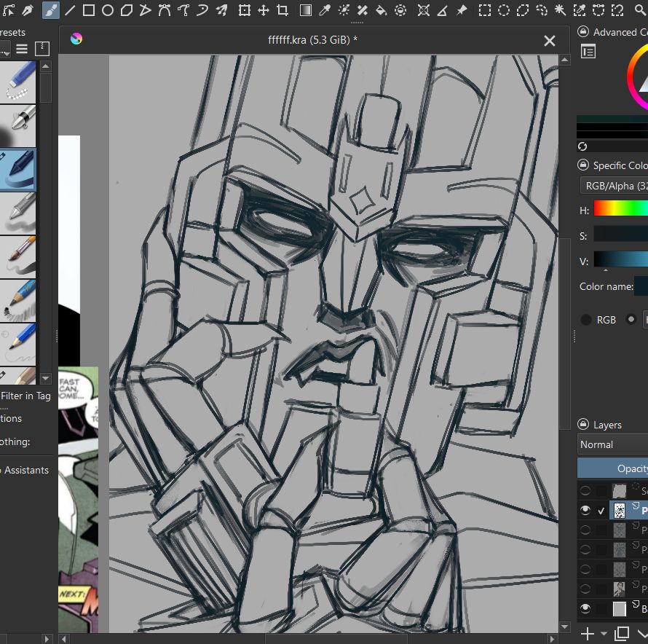Select the Line tool
Screen dimensions: 648x644
click(x=69, y=10)
